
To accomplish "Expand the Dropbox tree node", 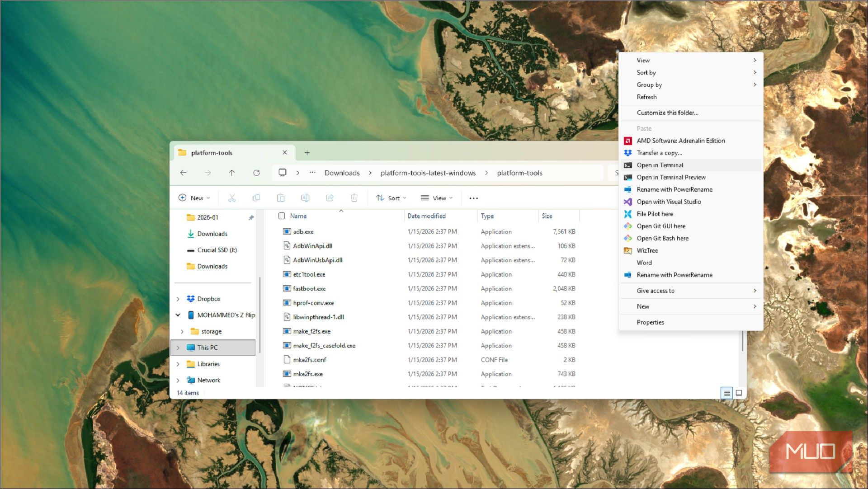I will 178,299.
